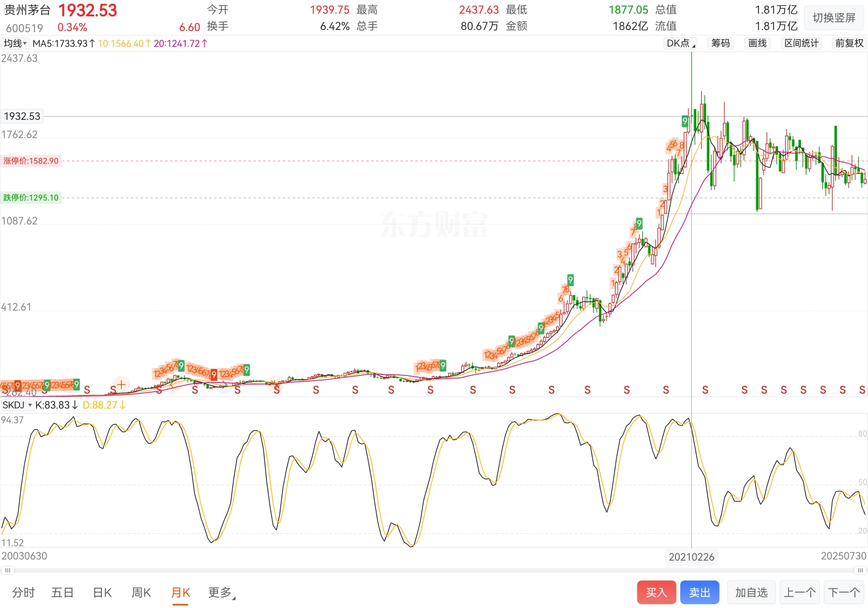This screenshot has height=608, width=868.
Task: Open 区间统计 range statistics
Action: [801, 44]
